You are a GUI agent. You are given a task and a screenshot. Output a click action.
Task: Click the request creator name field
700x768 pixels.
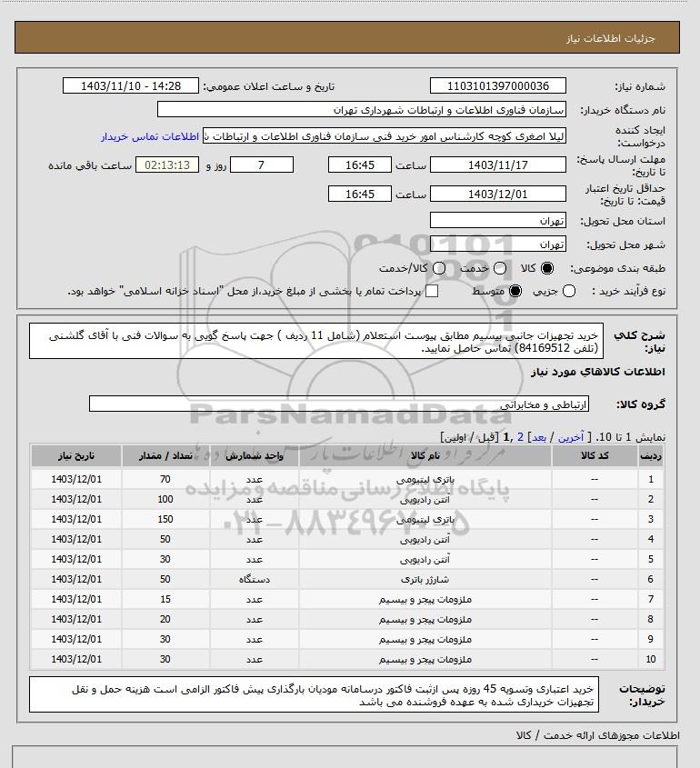click(x=384, y=135)
